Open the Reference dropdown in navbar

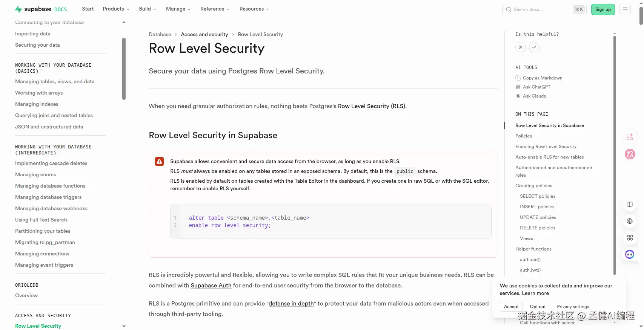click(x=215, y=9)
